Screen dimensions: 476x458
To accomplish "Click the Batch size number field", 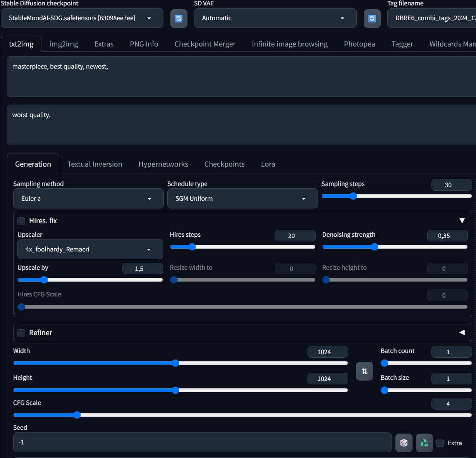I will pyautogui.click(x=452, y=379).
